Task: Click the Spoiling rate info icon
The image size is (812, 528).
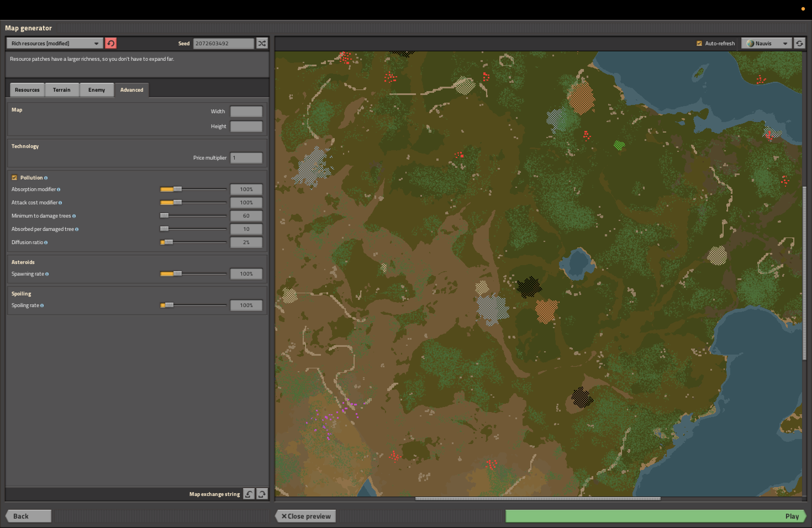Action: (42, 306)
